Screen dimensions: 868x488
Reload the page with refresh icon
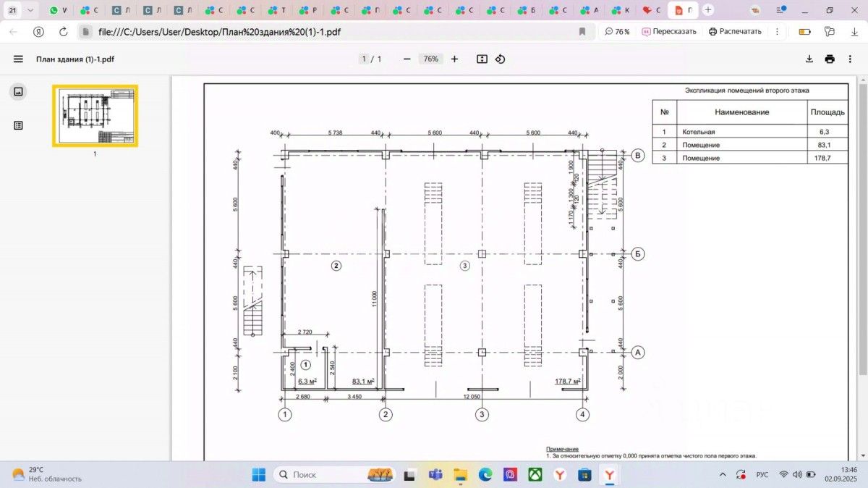(63, 32)
